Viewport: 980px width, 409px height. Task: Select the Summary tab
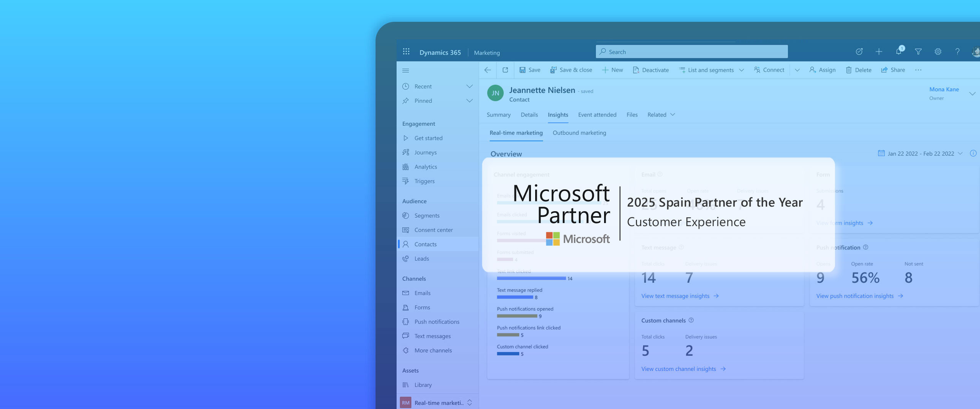(498, 115)
